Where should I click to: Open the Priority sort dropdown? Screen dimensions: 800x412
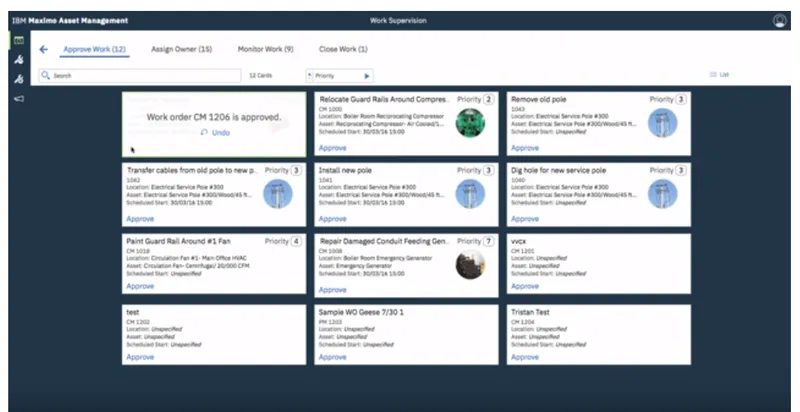coord(339,75)
